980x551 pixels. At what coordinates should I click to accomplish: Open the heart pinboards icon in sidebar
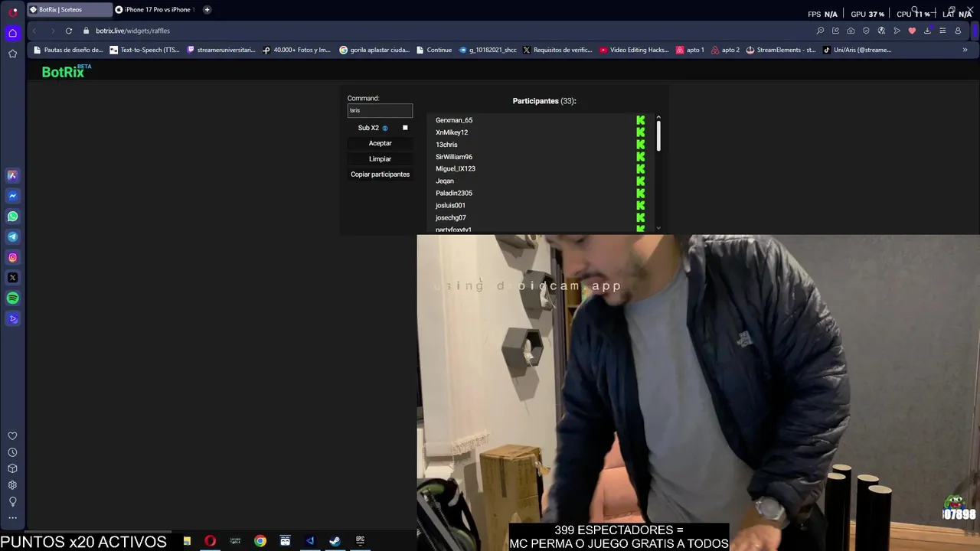click(x=12, y=436)
